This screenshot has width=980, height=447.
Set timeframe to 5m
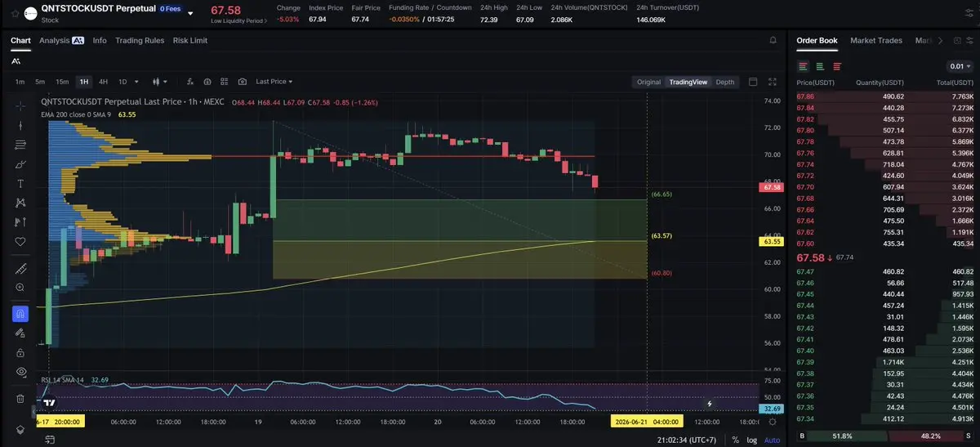click(40, 82)
